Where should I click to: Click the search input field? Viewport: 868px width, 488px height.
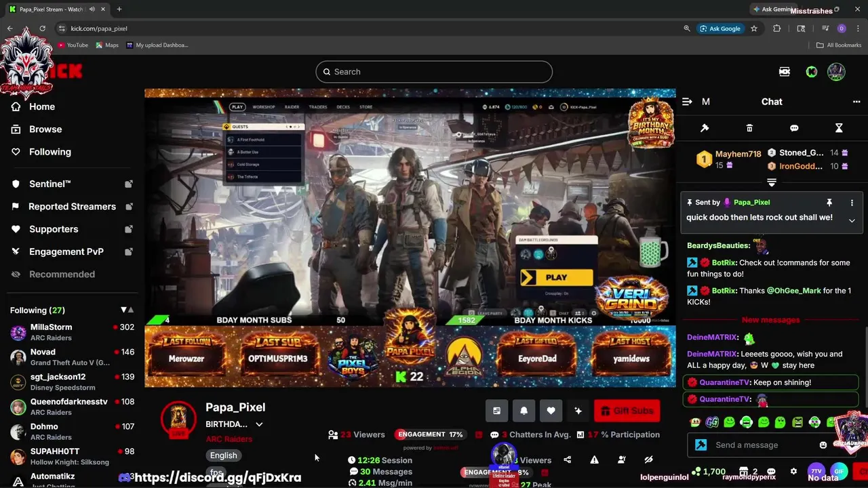434,72
